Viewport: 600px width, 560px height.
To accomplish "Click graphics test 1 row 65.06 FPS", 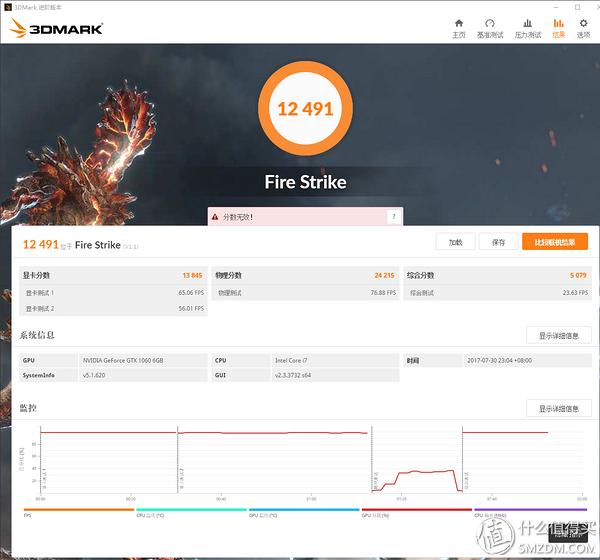I will (x=114, y=293).
